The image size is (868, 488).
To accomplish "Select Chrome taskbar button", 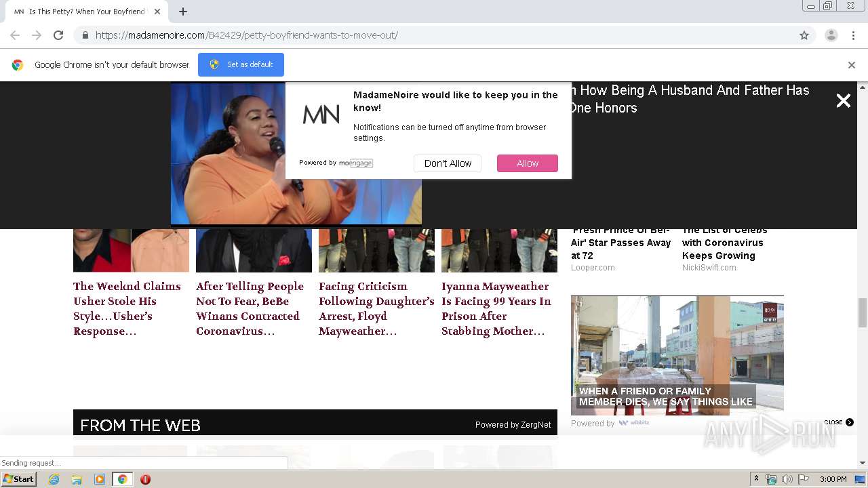I will pyautogui.click(x=123, y=479).
